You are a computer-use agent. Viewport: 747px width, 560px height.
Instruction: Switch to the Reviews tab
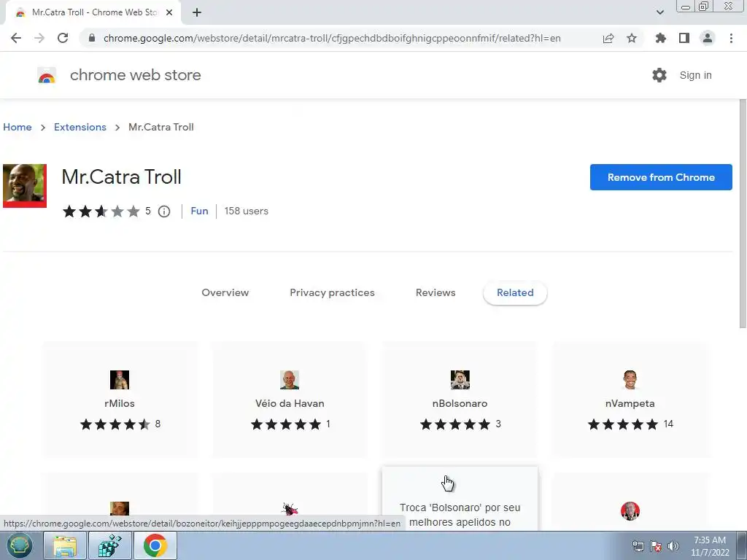(436, 293)
